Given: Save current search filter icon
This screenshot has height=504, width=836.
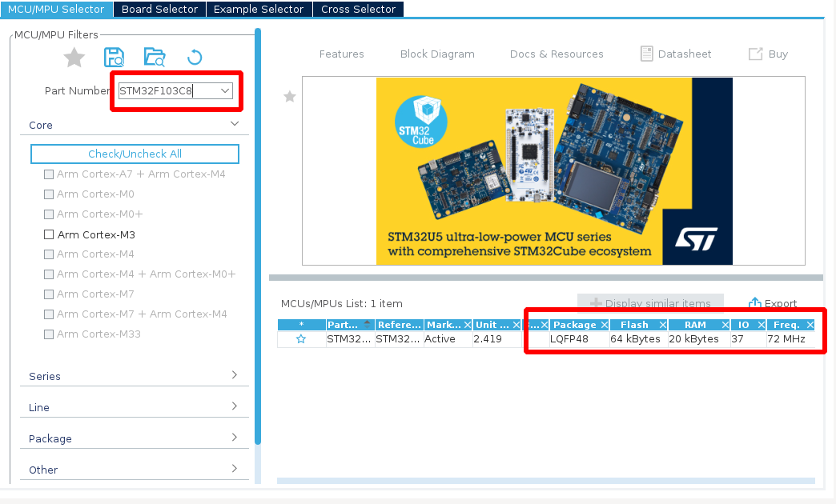Looking at the screenshot, I should (114, 57).
